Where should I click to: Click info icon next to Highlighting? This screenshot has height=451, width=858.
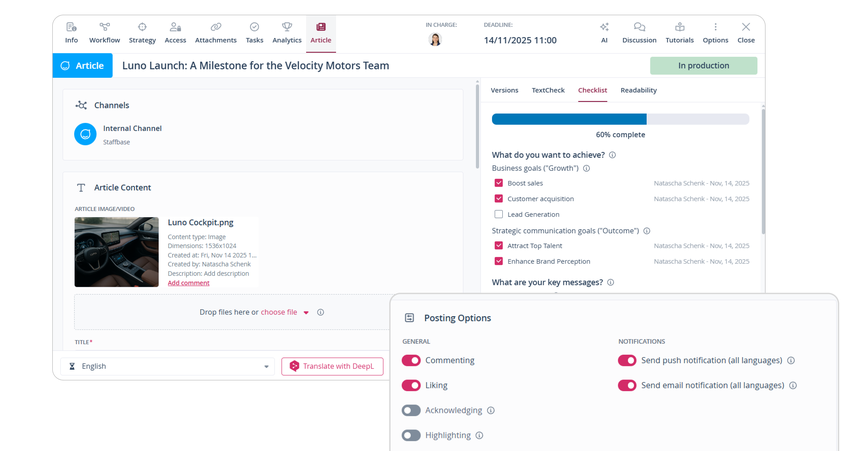pos(479,436)
